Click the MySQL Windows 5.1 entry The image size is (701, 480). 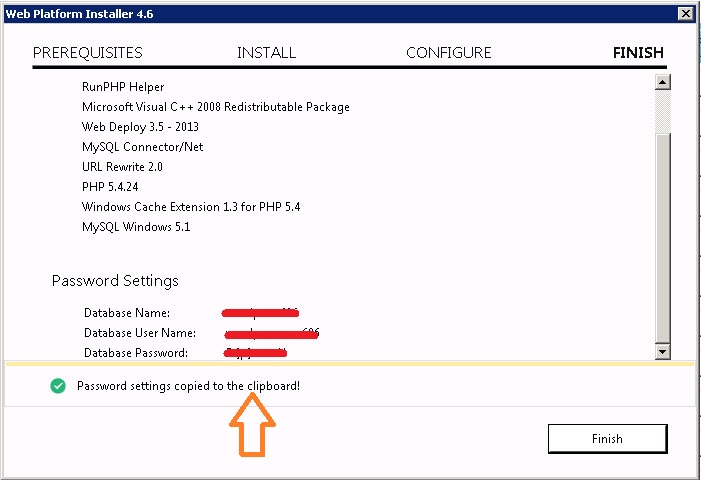136,227
